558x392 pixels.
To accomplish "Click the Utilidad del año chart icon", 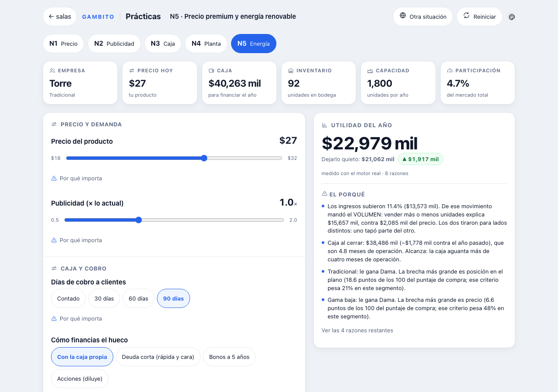I will click(x=324, y=125).
